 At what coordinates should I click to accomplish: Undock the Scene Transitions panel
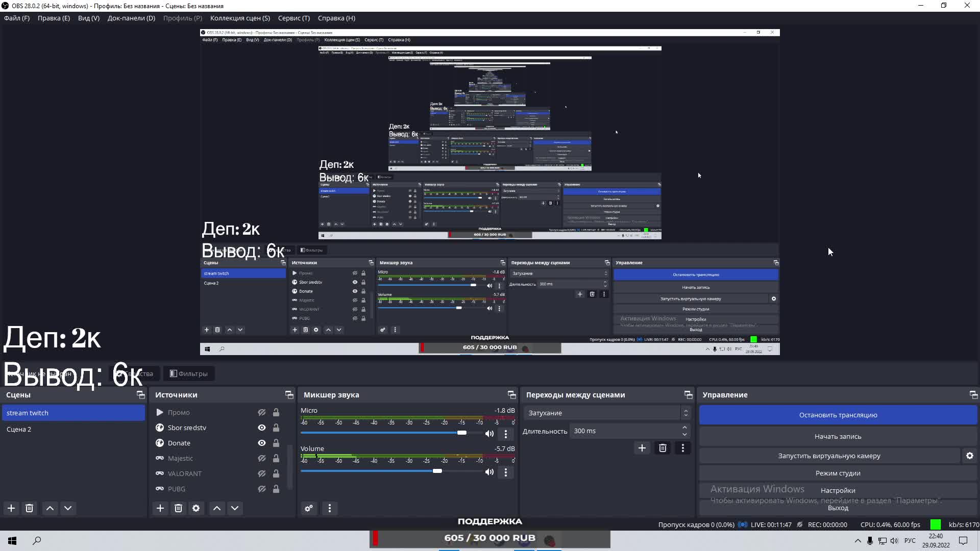pyautogui.click(x=689, y=395)
